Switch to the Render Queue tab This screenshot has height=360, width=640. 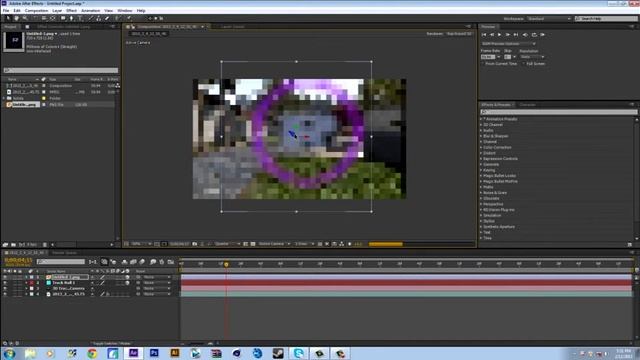[64, 253]
